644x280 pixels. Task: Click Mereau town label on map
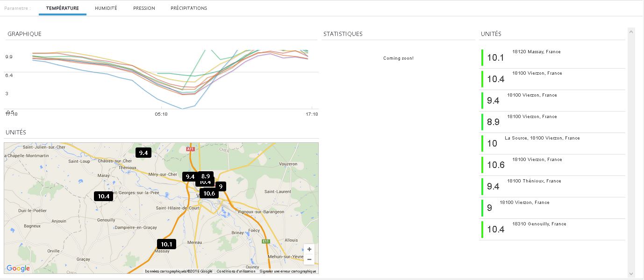coord(194,243)
